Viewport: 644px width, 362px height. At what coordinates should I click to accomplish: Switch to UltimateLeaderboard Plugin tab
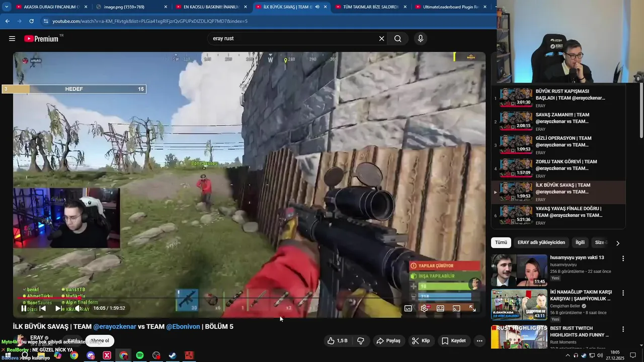pos(450,7)
